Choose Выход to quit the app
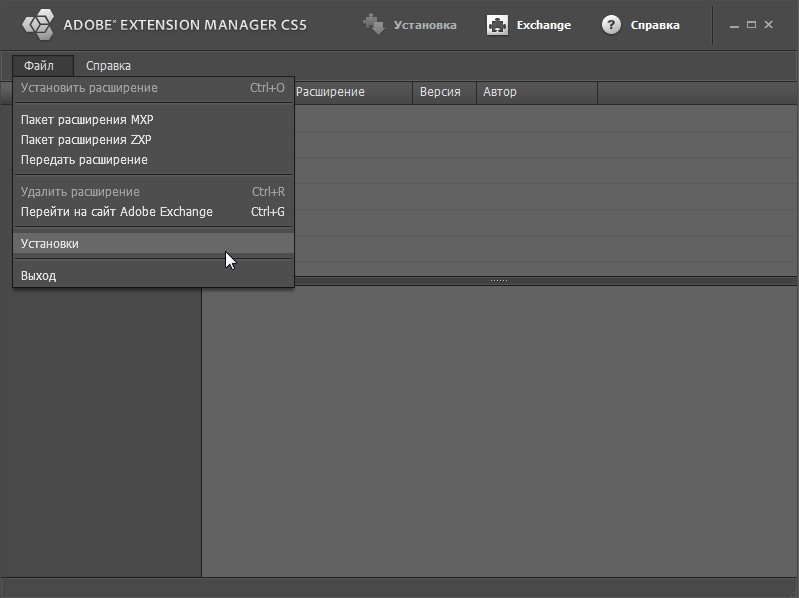The width and height of the screenshot is (799, 598). (x=153, y=276)
